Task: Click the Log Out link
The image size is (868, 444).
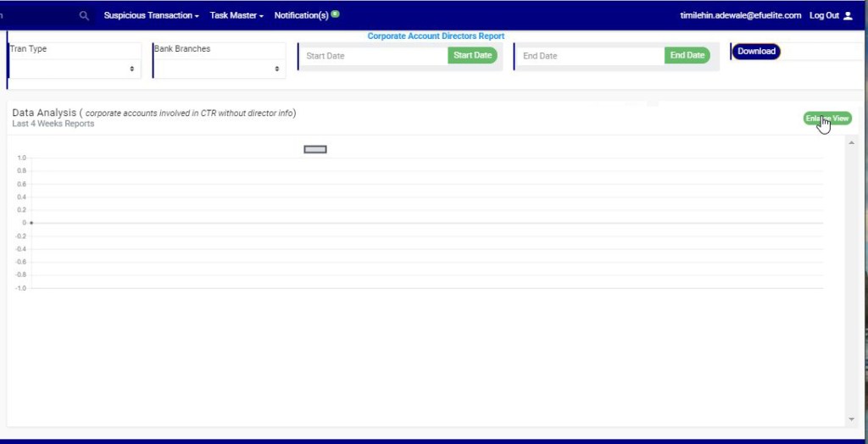Action: 824,15
